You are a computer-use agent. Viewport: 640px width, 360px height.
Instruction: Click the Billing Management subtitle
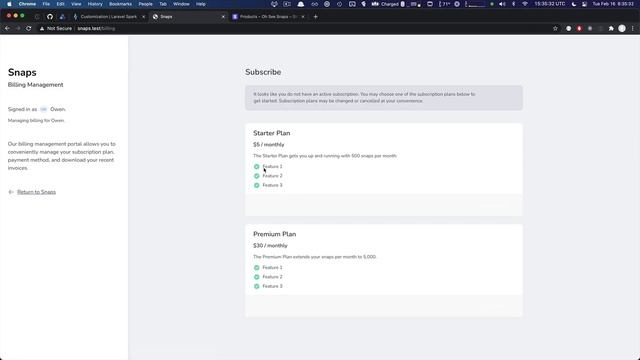coord(36,85)
